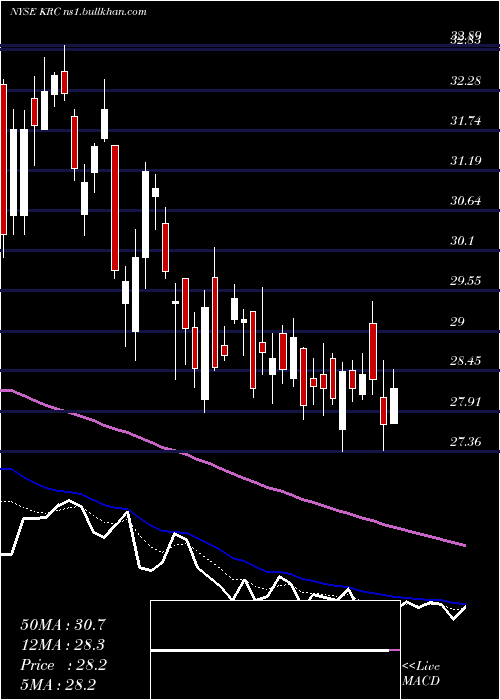Click the <<Live MACD label
Image resolution: width=500 pixels, height=700 pixels.
point(421,673)
